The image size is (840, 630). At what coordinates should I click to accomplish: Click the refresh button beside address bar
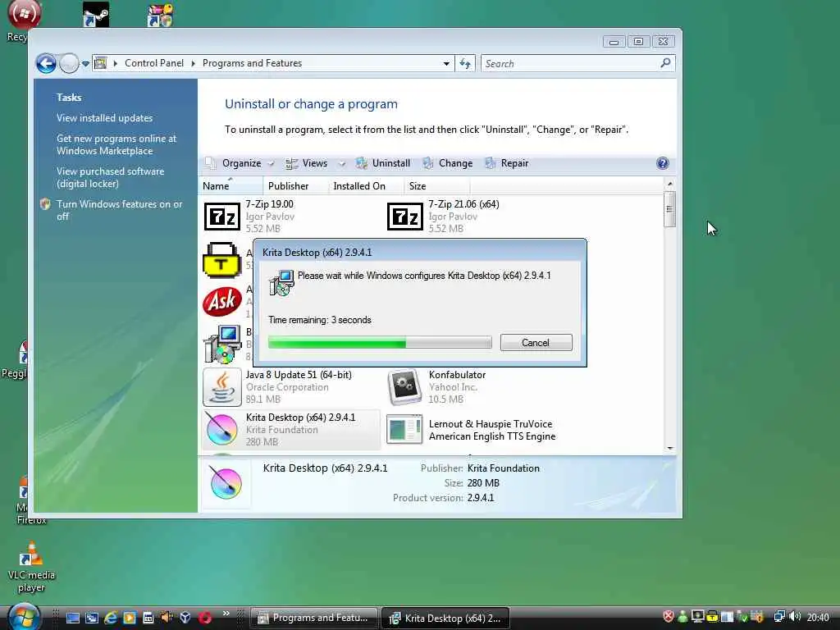(465, 64)
